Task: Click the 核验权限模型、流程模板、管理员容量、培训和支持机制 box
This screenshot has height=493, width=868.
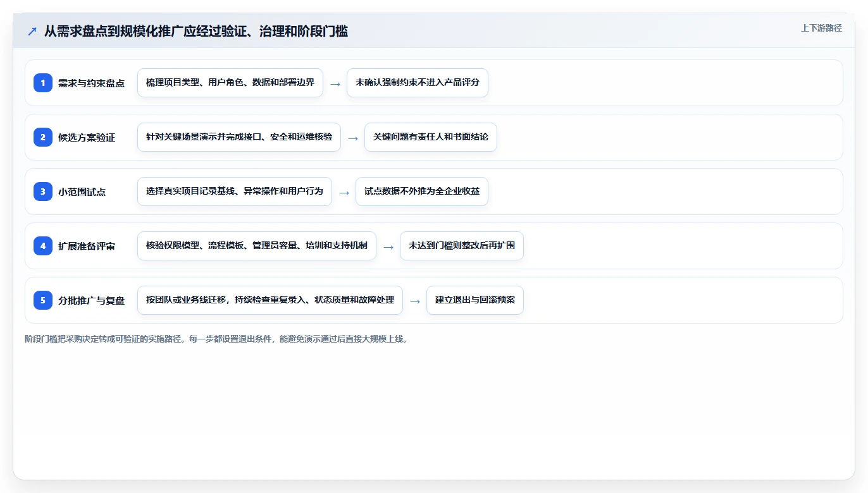Action: (257, 246)
